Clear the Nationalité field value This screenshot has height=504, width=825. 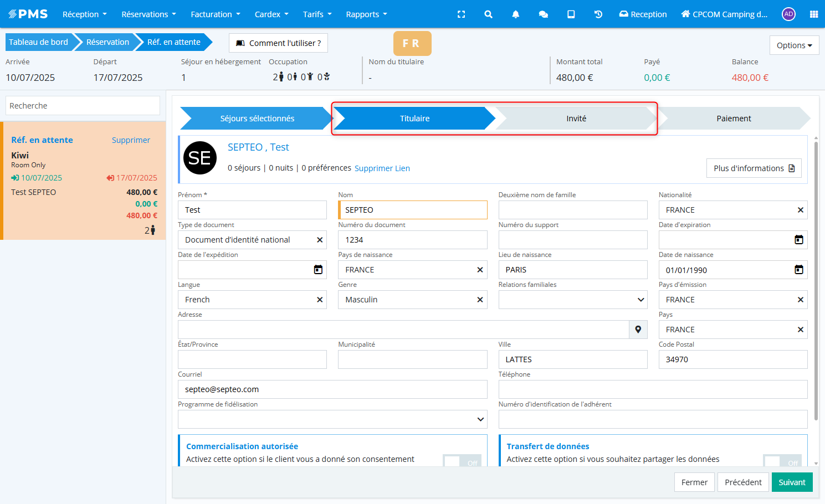click(800, 210)
